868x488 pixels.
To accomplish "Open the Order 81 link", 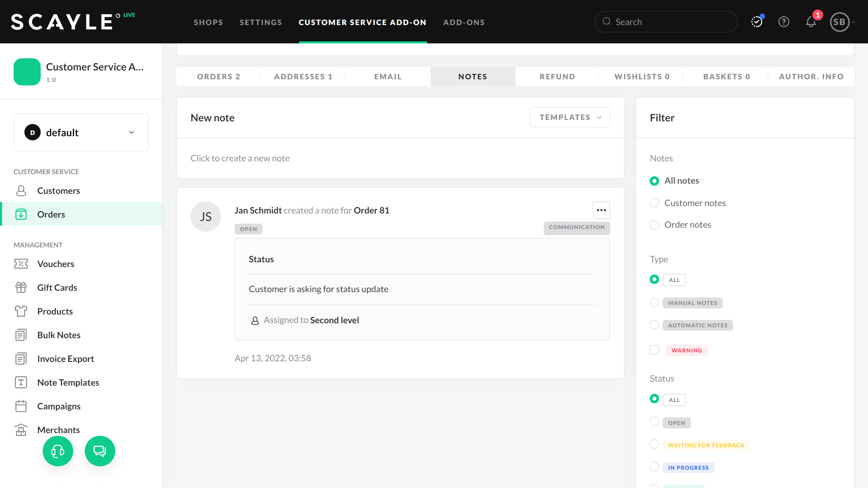I will 371,210.
